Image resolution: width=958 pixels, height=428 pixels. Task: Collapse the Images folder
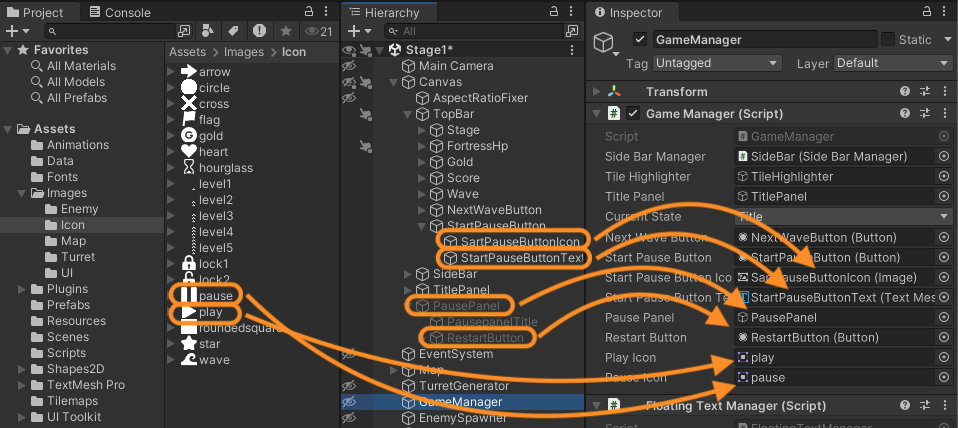(x=22, y=193)
